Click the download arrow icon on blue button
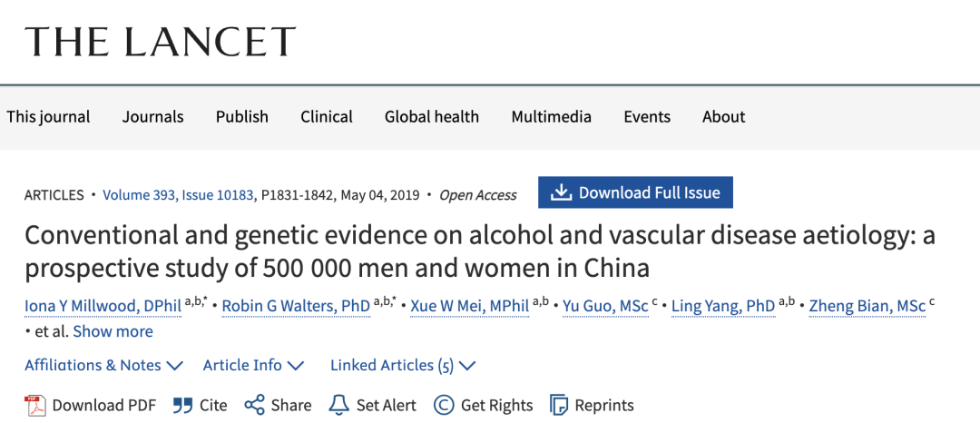Image resolution: width=980 pixels, height=423 pixels. [562, 192]
